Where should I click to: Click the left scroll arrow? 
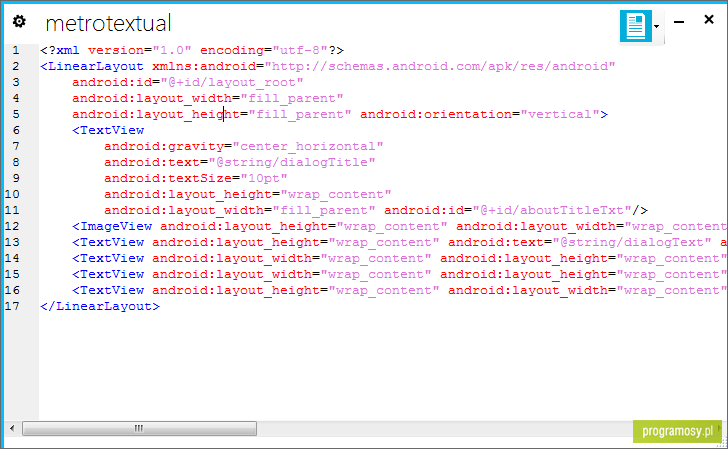click(x=12, y=428)
